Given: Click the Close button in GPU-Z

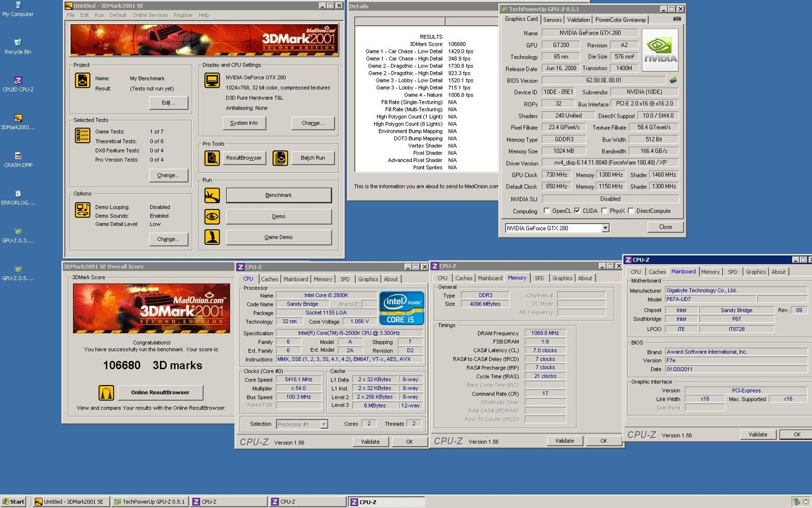Looking at the screenshot, I should click(x=665, y=227).
